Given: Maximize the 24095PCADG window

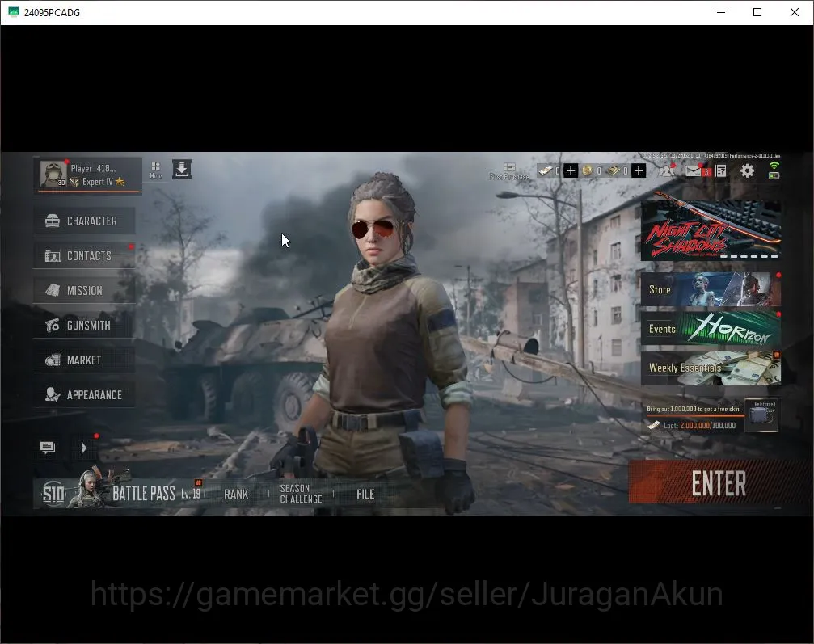Looking at the screenshot, I should [x=757, y=12].
